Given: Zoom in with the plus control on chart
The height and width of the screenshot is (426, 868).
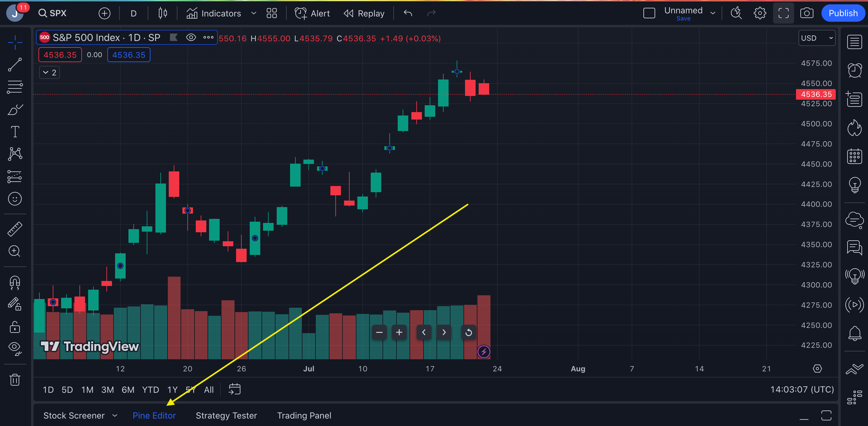Looking at the screenshot, I should (x=399, y=332).
